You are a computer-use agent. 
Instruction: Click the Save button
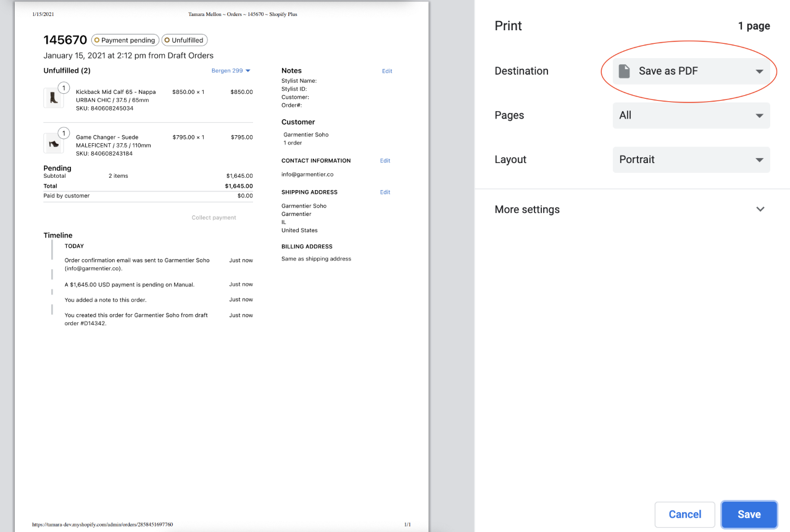point(749,514)
